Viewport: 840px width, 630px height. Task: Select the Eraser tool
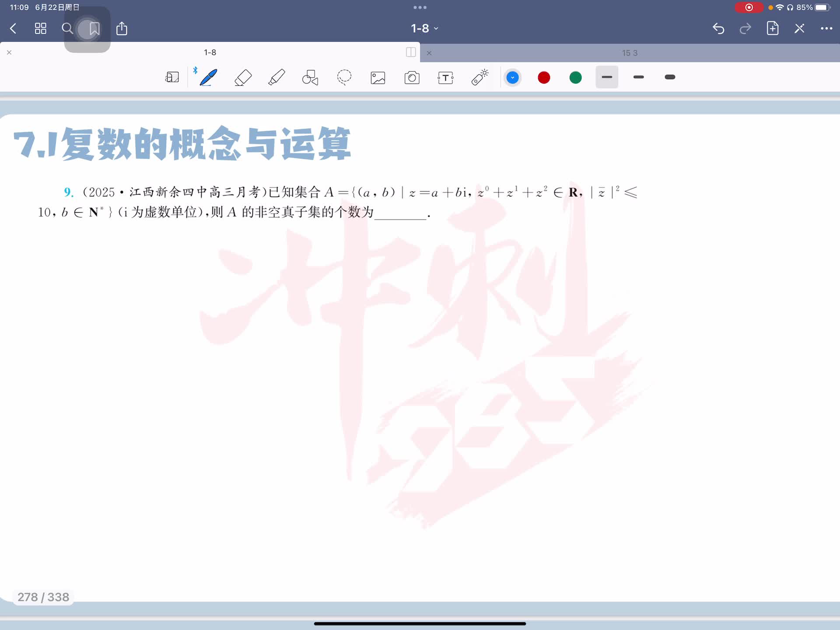(243, 77)
